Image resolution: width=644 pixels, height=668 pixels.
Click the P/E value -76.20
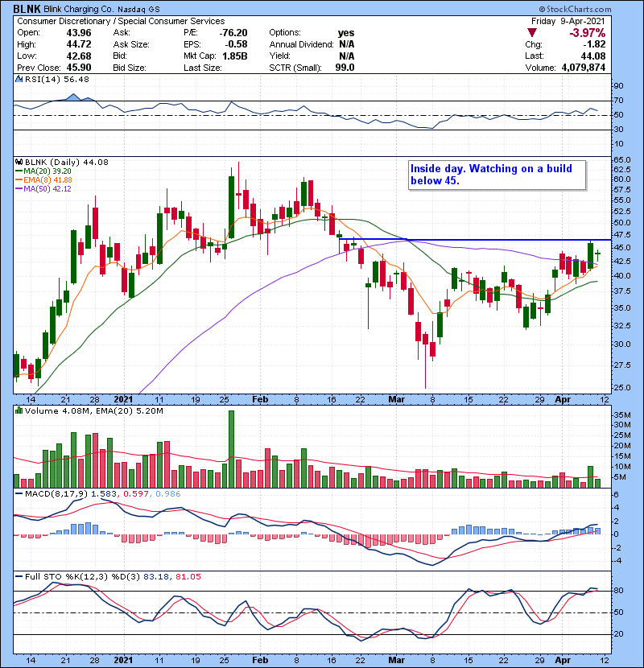pos(233,33)
